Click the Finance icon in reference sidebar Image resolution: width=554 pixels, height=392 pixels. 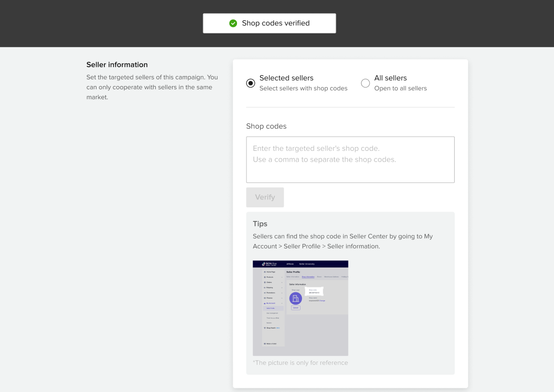pyautogui.click(x=265, y=298)
